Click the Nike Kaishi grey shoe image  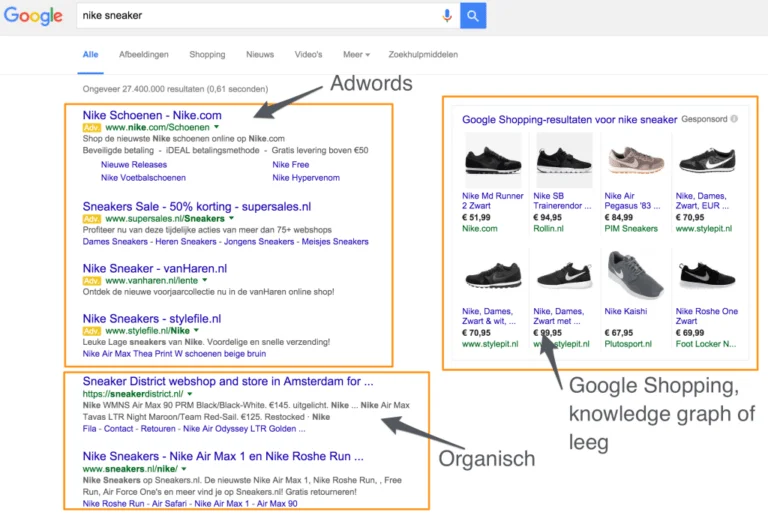635,275
